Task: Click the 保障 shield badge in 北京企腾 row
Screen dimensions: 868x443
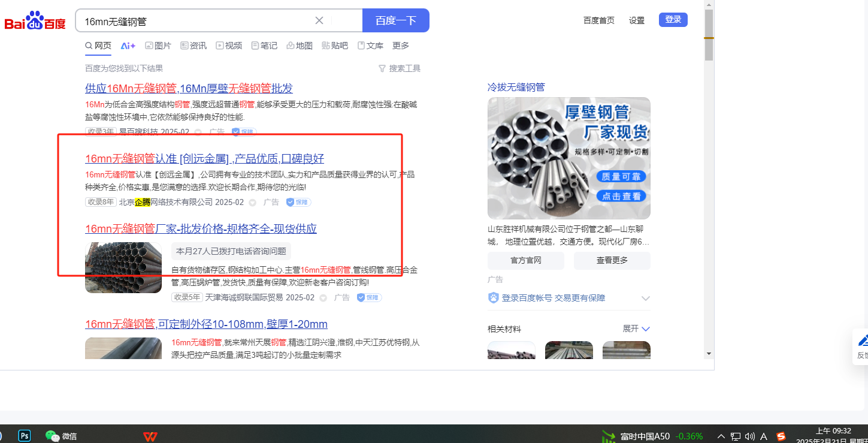Action: pyautogui.click(x=298, y=203)
